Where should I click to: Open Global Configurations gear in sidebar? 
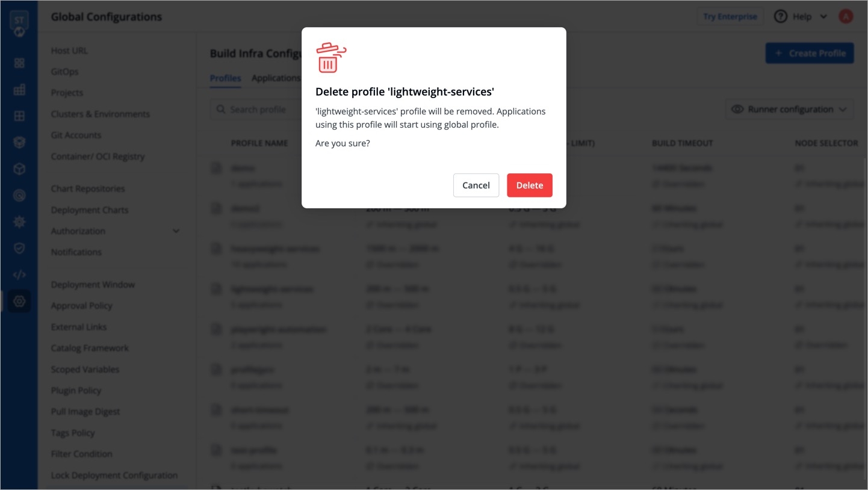[x=19, y=301]
